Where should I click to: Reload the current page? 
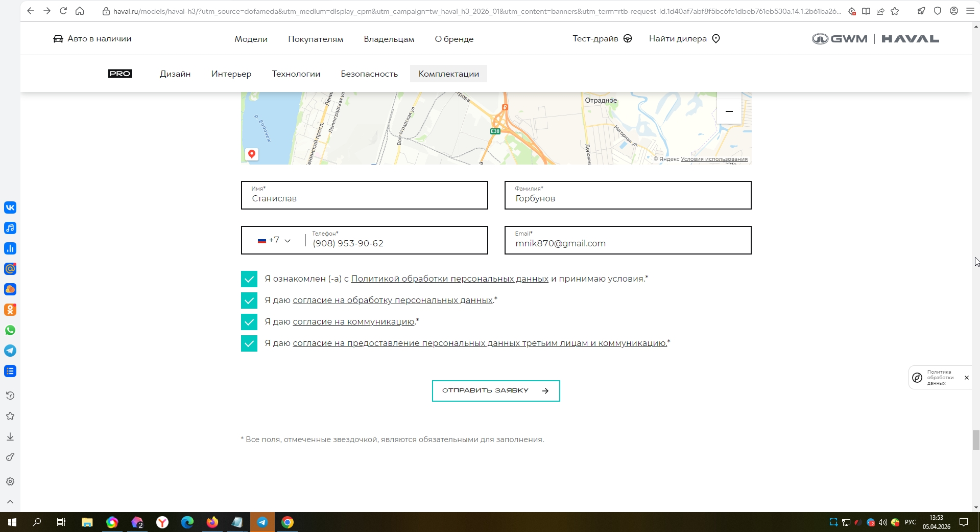(x=63, y=11)
